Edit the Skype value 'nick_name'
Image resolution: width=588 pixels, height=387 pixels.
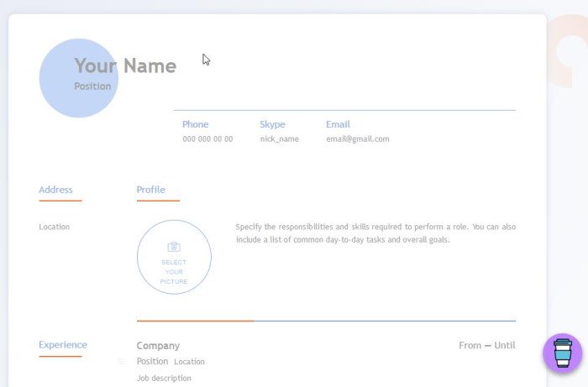(280, 139)
